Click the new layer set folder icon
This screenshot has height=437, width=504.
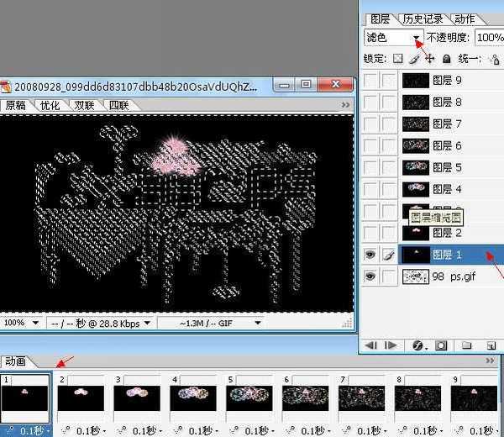(x=467, y=345)
